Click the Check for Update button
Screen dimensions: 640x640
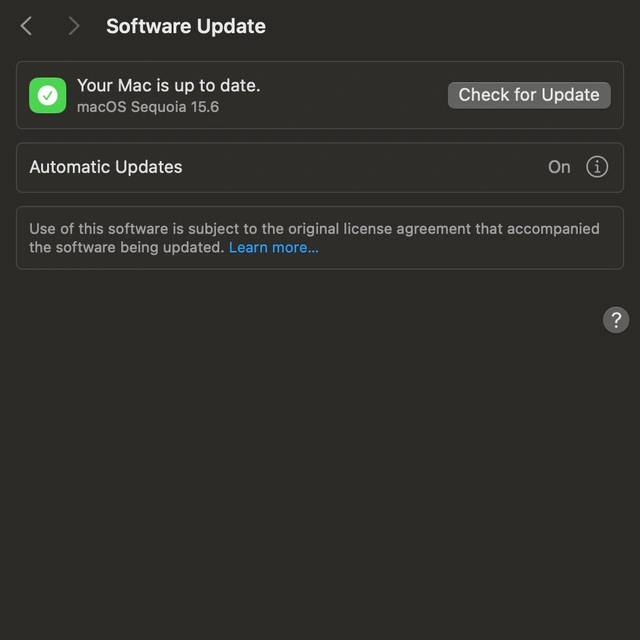pyautogui.click(x=529, y=95)
